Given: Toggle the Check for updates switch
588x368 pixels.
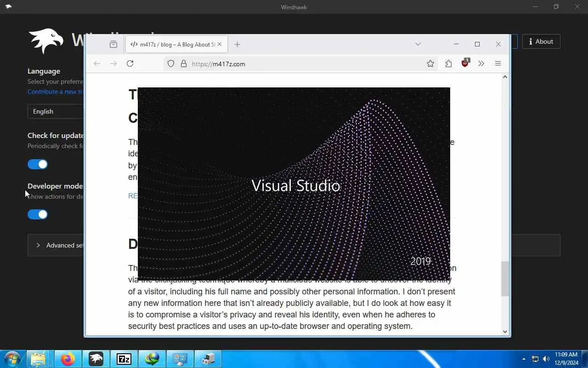Looking at the screenshot, I should point(38,164).
